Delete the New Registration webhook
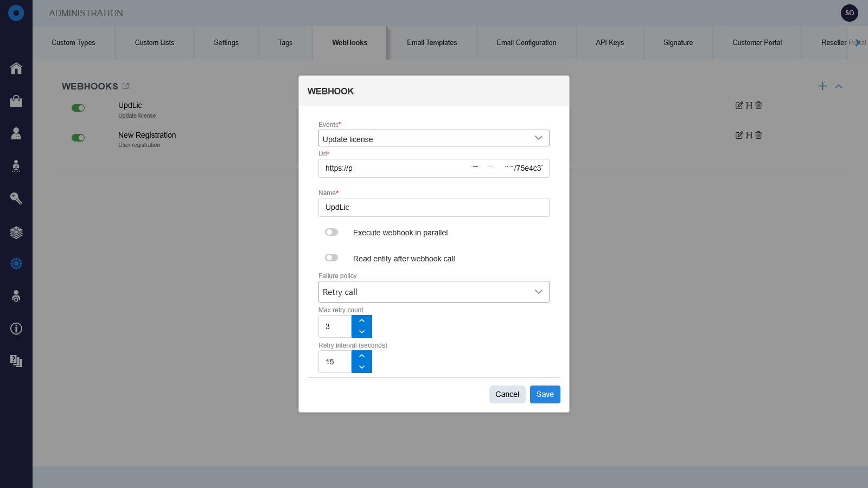 pos(758,135)
